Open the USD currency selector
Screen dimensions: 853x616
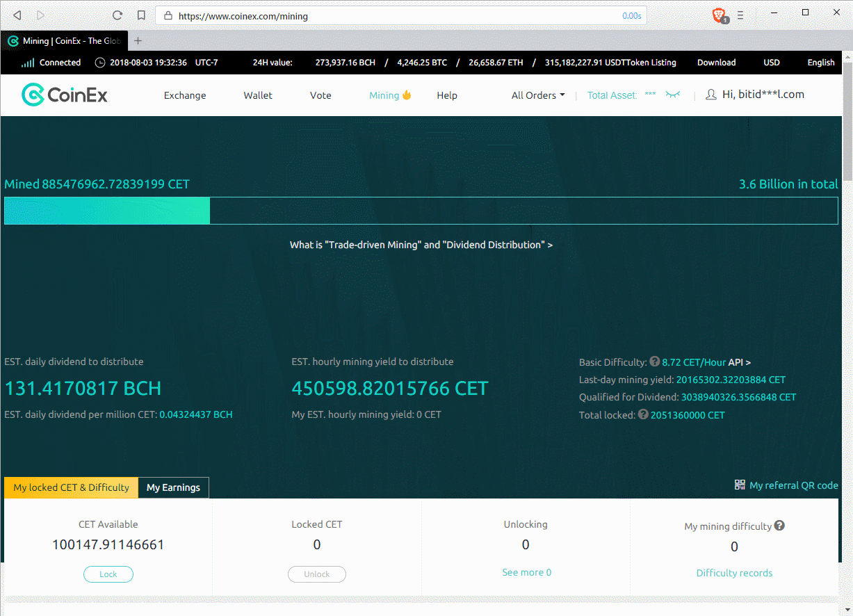click(772, 63)
